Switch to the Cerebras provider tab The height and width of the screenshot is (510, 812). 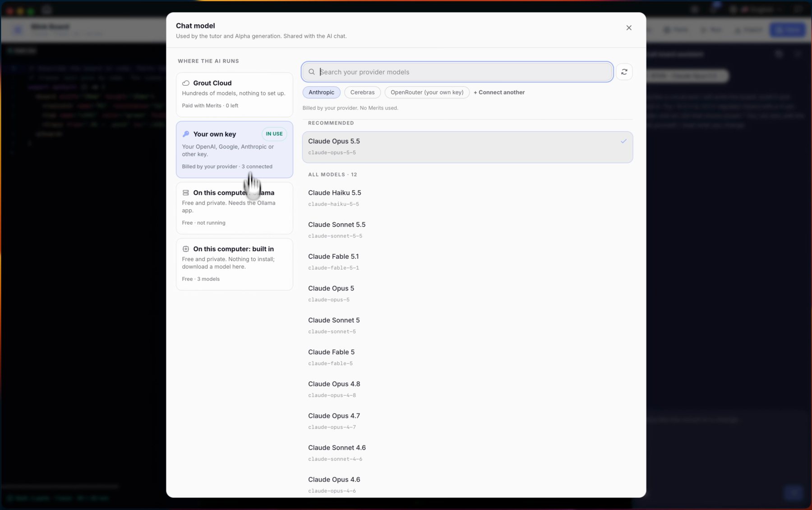363,92
